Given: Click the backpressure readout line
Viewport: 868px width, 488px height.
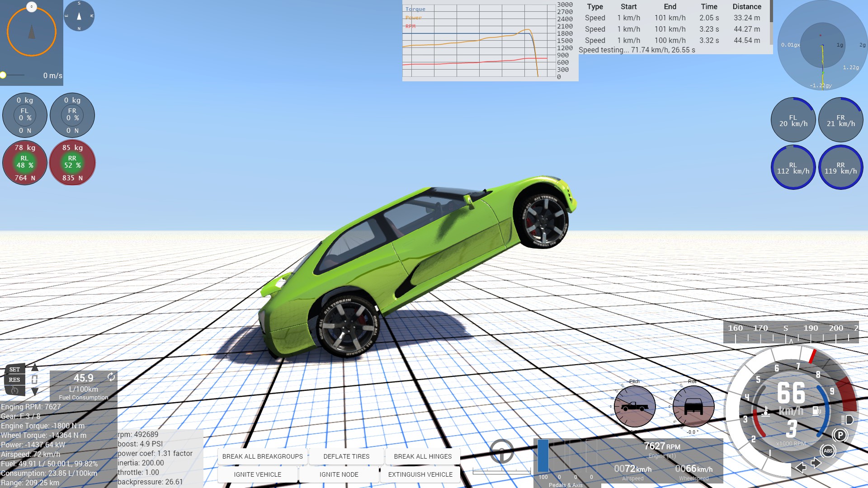Looking at the screenshot, I should 150,482.
